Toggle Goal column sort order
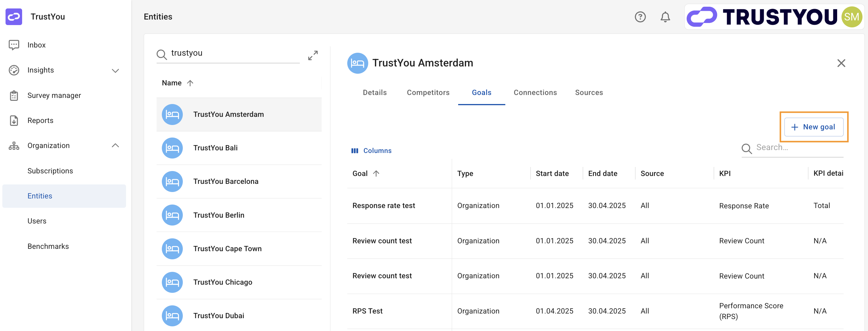This screenshot has width=868, height=331. pyautogui.click(x=376, y=173)
